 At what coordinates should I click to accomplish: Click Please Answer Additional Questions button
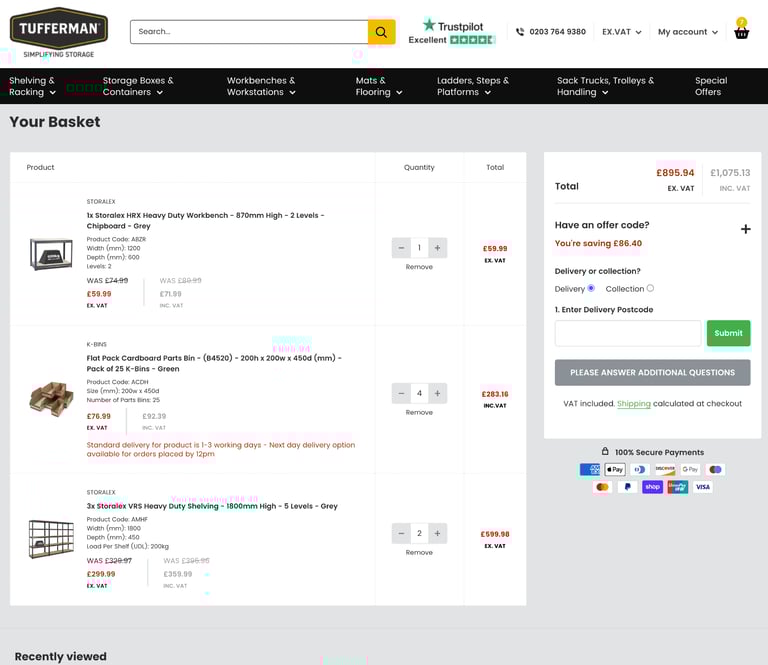click(x=652, y=373)
